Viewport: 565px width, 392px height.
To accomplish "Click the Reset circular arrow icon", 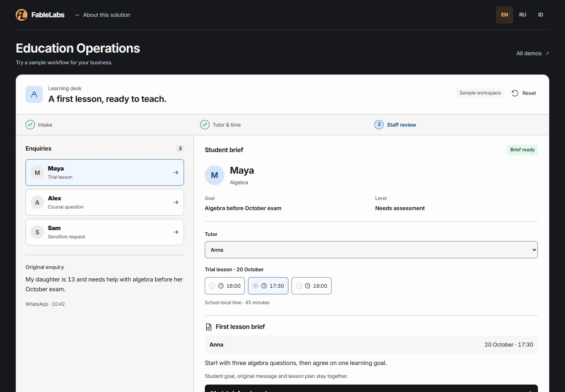I will click(x=515, y=93).
